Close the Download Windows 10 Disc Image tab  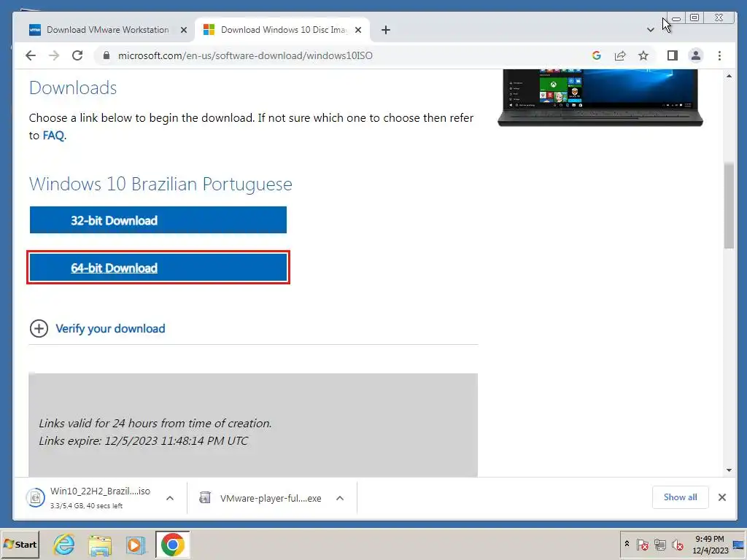(358, 30)
